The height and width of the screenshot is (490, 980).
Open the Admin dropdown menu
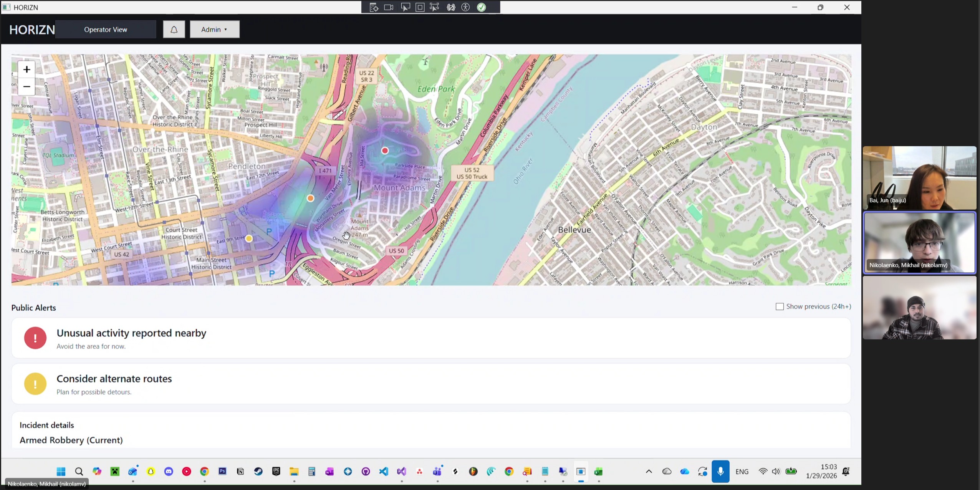point(214,30)
